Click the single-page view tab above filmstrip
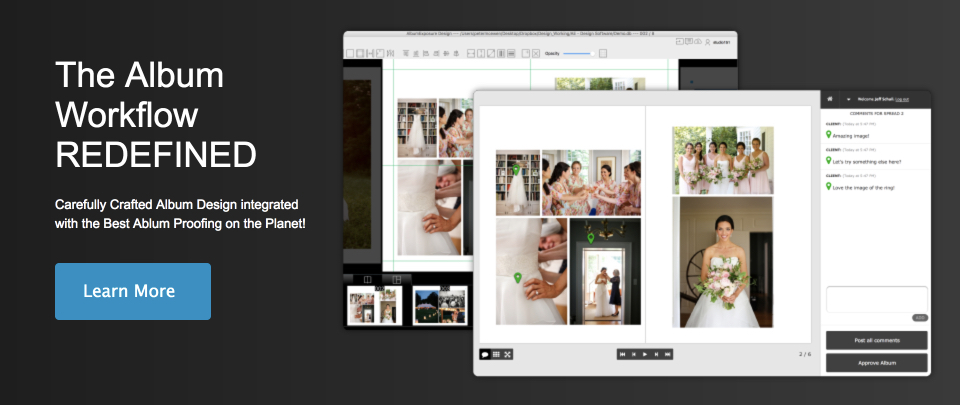 pyautogui.click(x=367, y=279)
